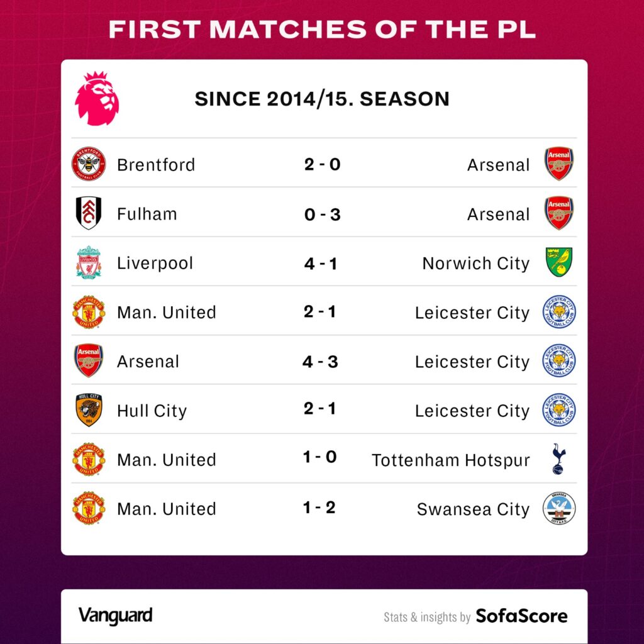Image resolution: width=644 pixels, height=644 pixels.
Task: Click the Liverpool crest icon
Action: (x=89, y=262)
